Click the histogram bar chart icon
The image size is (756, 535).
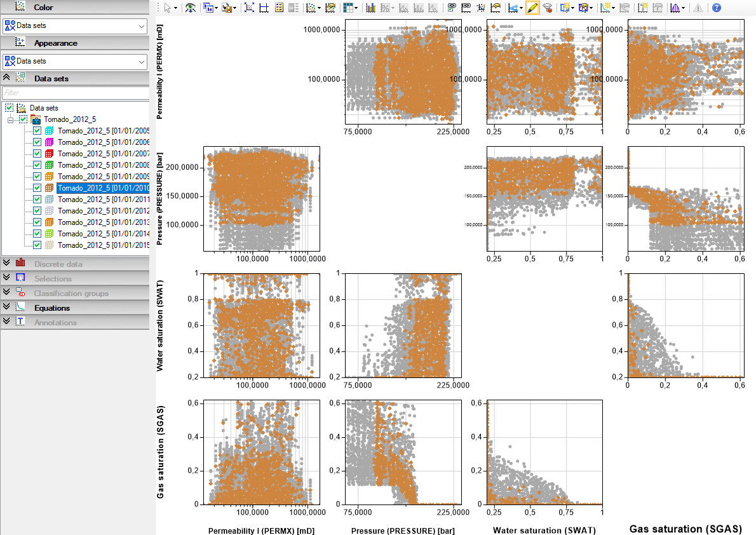pos(370,8)
